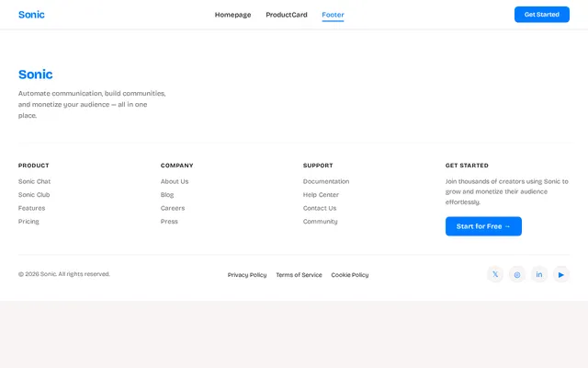Viewport: 588px width, 368px height.
Task: Open the LinkedIn social icon
Action: pos(539,274)
